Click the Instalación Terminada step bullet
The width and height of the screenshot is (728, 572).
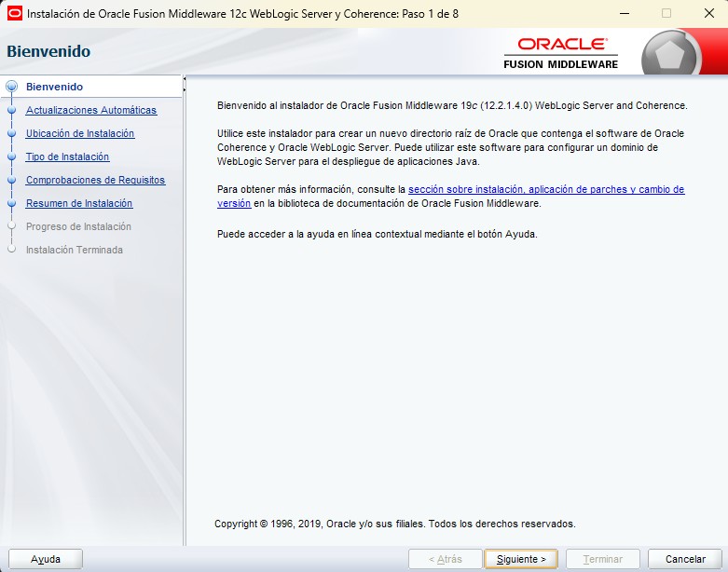click(x=11, y=249)
